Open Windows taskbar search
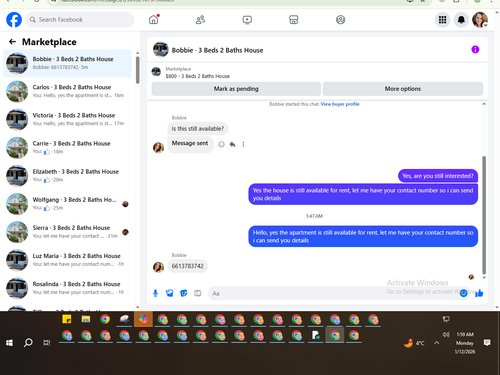The height and width of the screenshot is (375, 500). pos(28,342)
